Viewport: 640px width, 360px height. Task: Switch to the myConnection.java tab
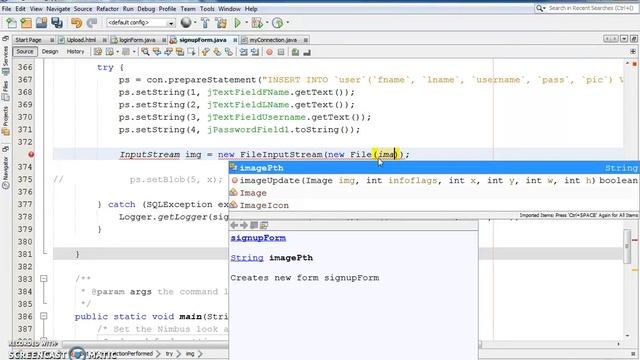point(273,40)
